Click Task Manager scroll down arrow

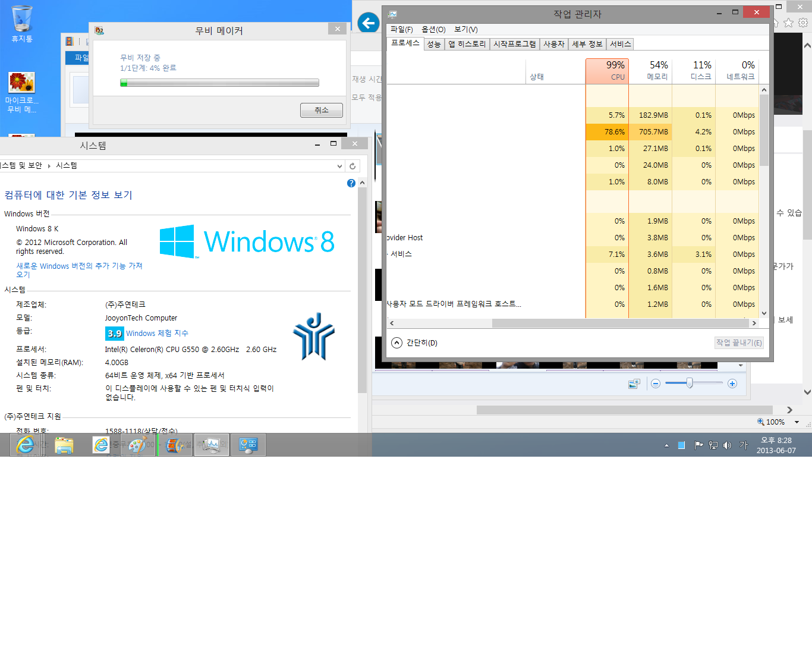point(764,313)
